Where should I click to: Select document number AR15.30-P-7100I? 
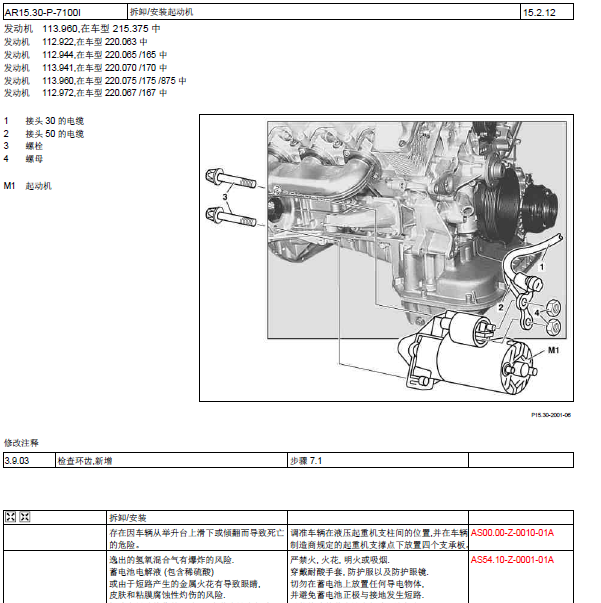point(43,13)
